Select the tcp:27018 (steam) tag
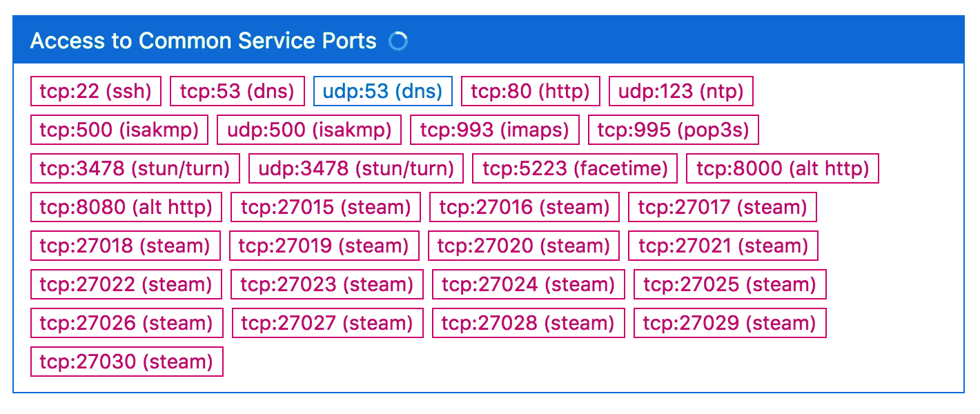The image size is (980, 414). point(126,246)
